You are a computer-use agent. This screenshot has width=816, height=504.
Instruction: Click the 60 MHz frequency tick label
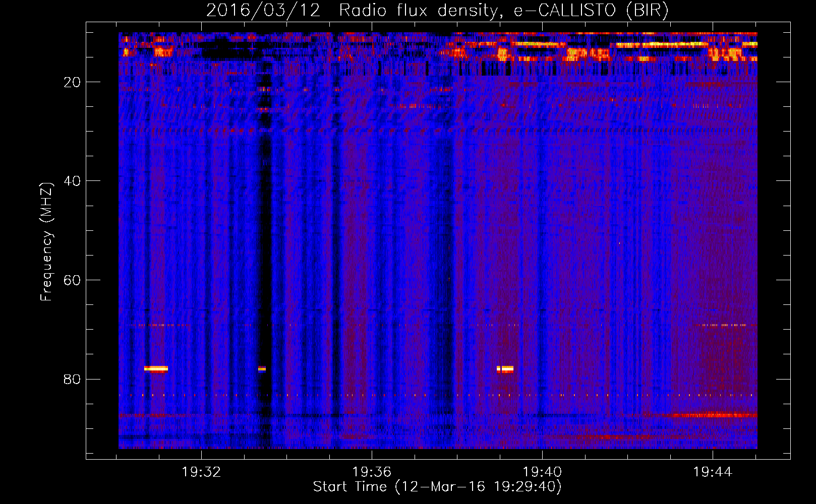coord(72,280)
